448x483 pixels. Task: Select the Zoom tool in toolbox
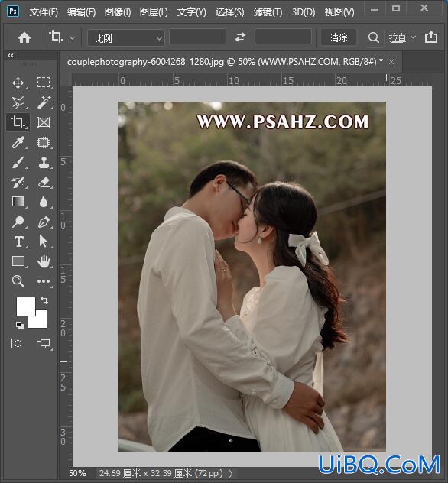[18, 281]
